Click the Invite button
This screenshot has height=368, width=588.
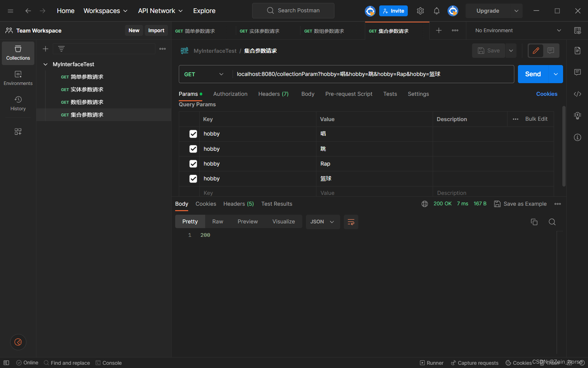393,11
